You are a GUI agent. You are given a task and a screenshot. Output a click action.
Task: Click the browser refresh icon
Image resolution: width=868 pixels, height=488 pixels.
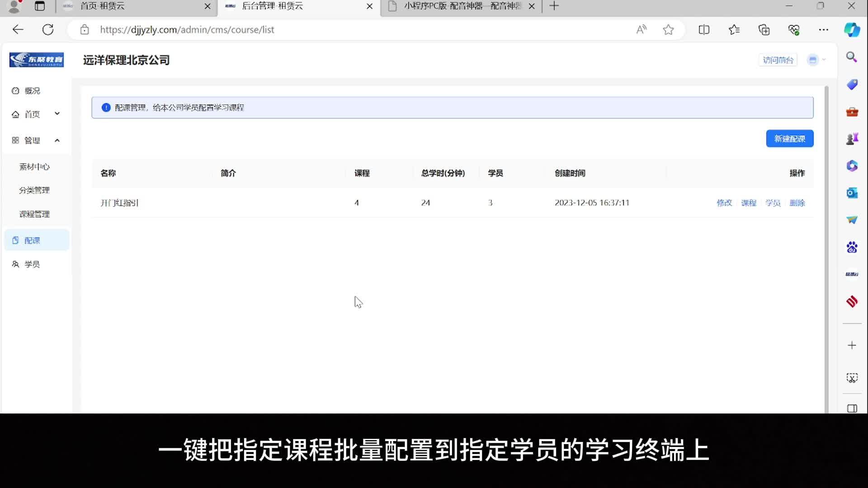pyautogui.click(x=48, y=30)
